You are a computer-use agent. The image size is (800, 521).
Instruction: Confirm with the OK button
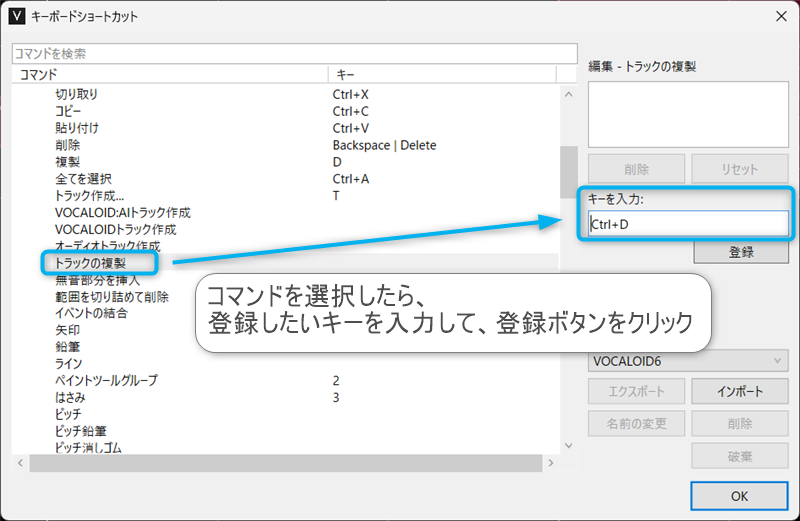click(739, 496)
